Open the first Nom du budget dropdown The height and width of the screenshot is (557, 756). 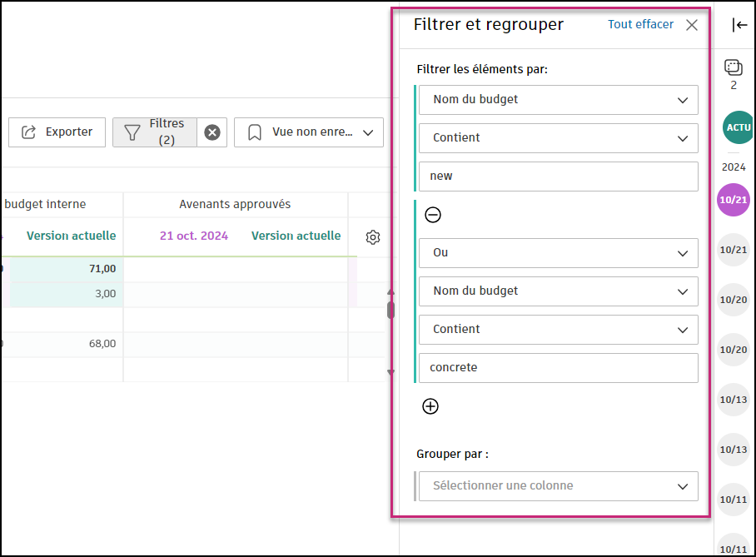pyautogui.click(x=558, y=100)
